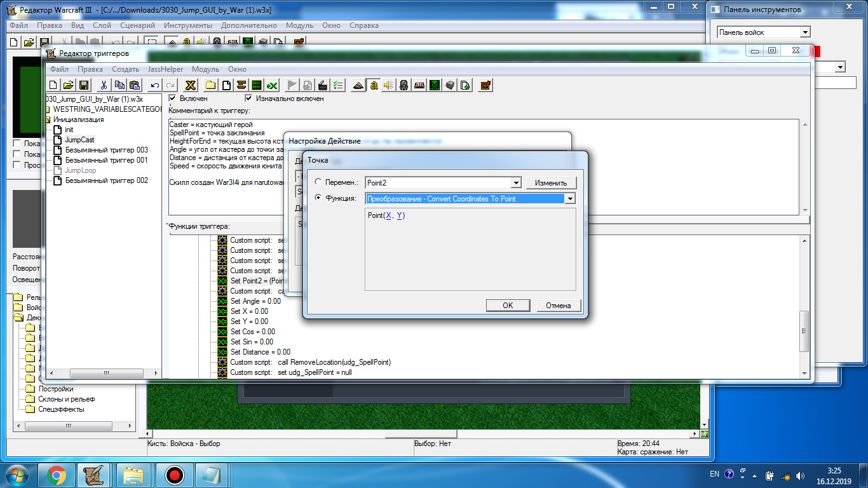This screenshot has height=488, width=868.
Task: Select the 'Set Angle = 0.00' action
Action: tap(255, 301)
